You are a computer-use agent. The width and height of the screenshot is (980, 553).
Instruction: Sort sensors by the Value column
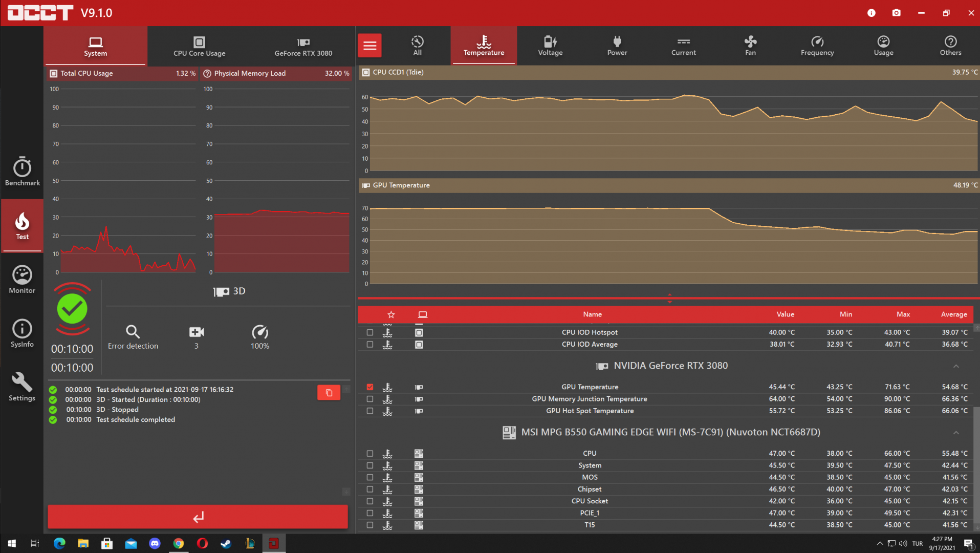(785, 314)
